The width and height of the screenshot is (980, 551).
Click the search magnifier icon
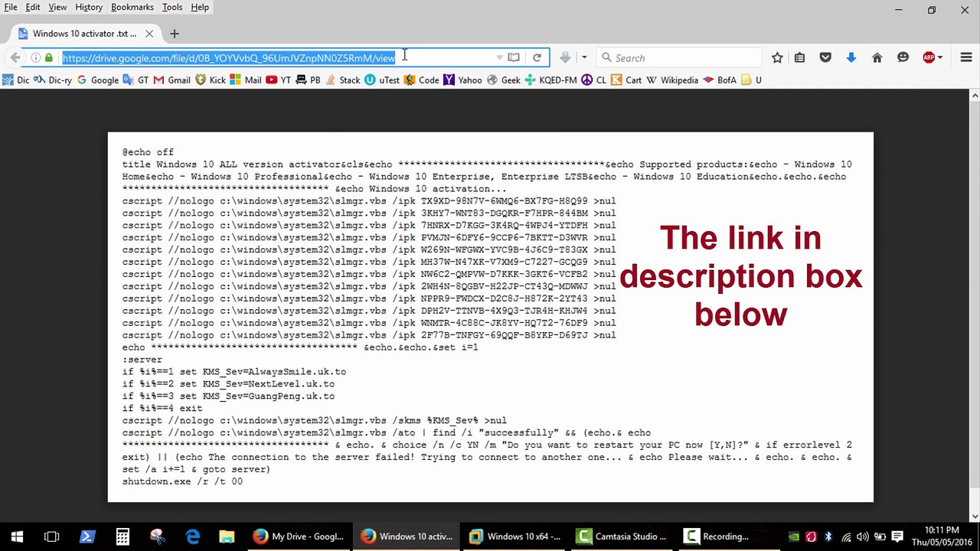pos(606,57)
